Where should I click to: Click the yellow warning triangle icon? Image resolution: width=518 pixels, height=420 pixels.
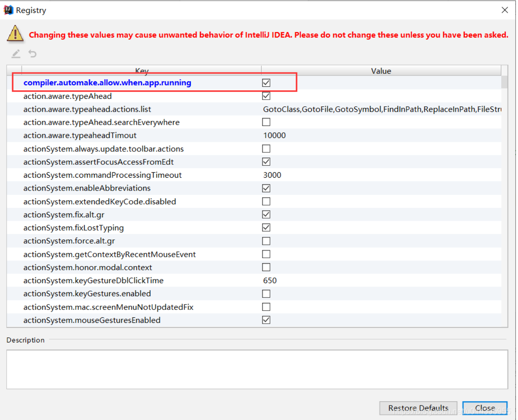pos(15,33)
